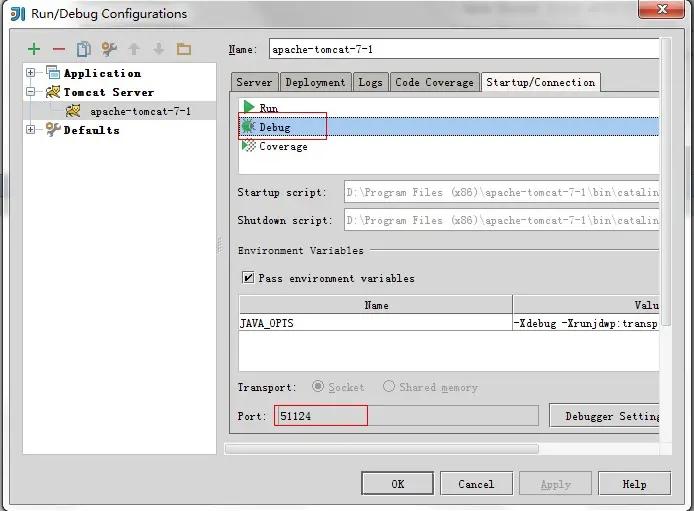The height and width of the screenshot is (511, 694).
Task: Switch to the Server tab
Action: point(254,82)
